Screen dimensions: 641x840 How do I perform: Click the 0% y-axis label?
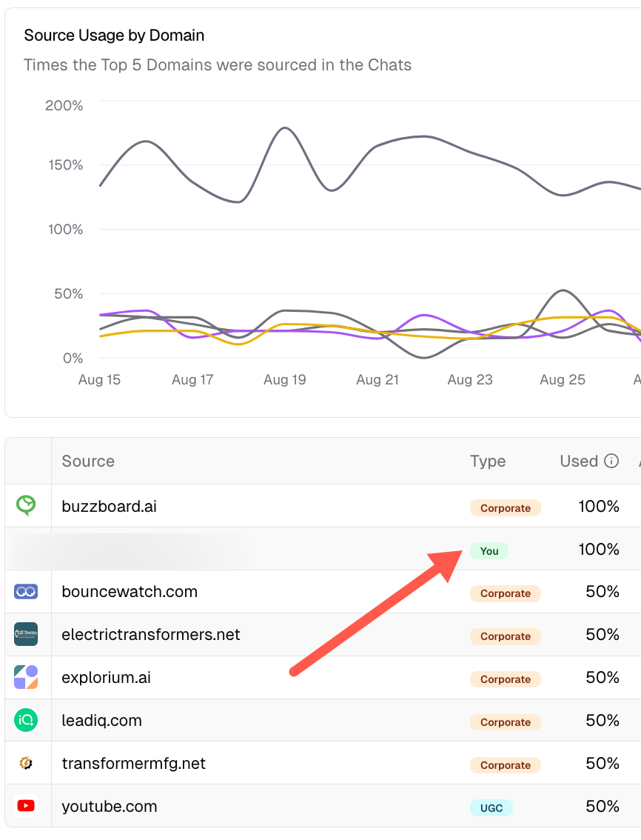pyautogui.click(x=73, y=358)
